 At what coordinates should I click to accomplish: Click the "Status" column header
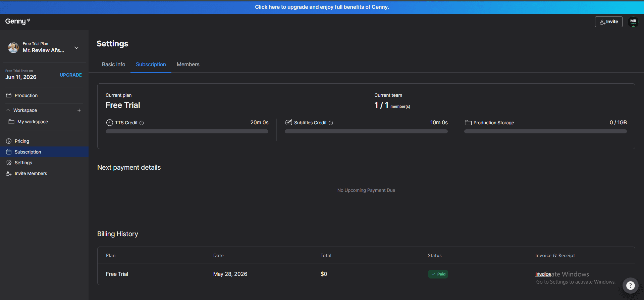pyautogui.click(x=435, y=255)
